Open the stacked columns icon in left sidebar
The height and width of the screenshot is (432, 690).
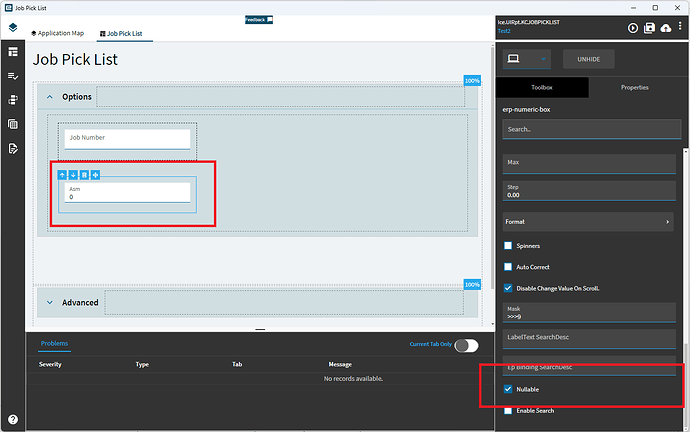13,124
